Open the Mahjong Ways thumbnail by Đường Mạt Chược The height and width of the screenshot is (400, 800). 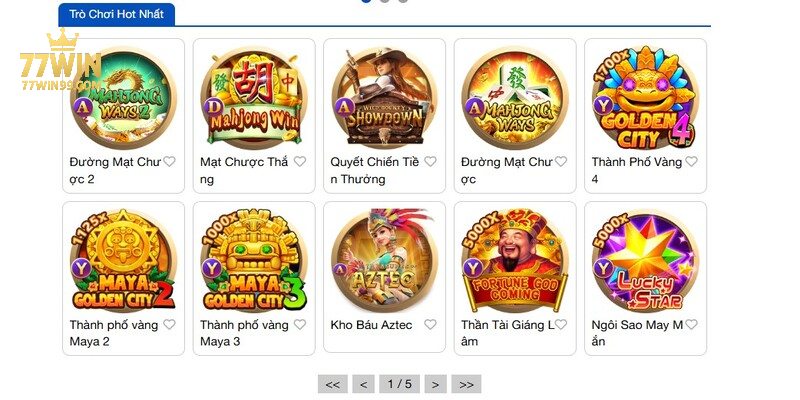click(515, 97)
